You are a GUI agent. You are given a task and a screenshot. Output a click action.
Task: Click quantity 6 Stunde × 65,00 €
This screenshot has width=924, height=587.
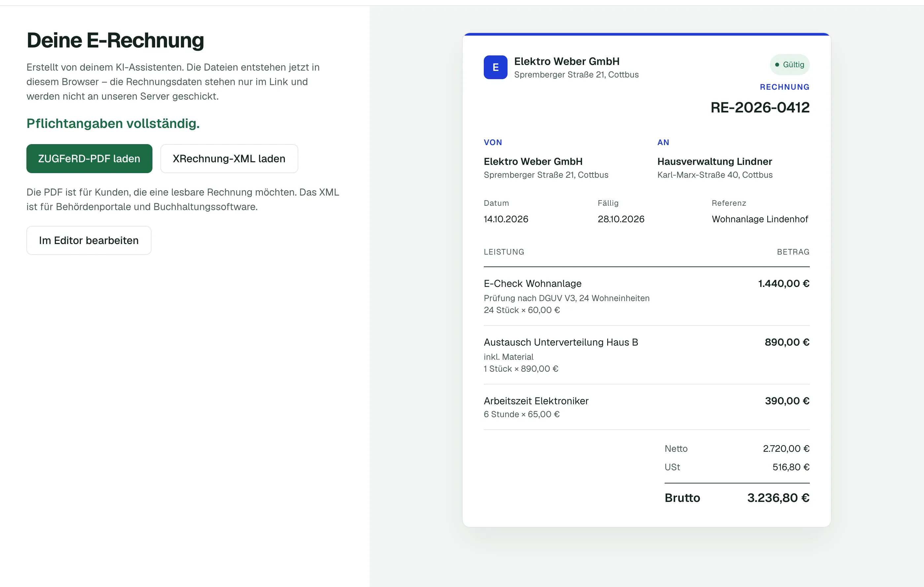(521, 414)
